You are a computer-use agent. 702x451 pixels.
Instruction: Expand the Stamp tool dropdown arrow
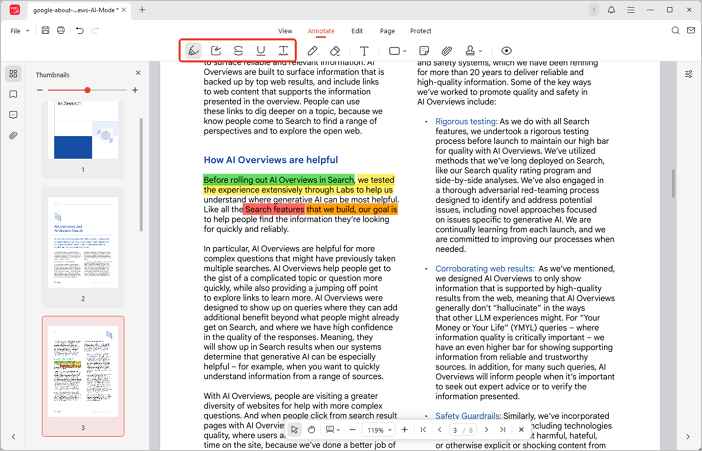point(480,51)
